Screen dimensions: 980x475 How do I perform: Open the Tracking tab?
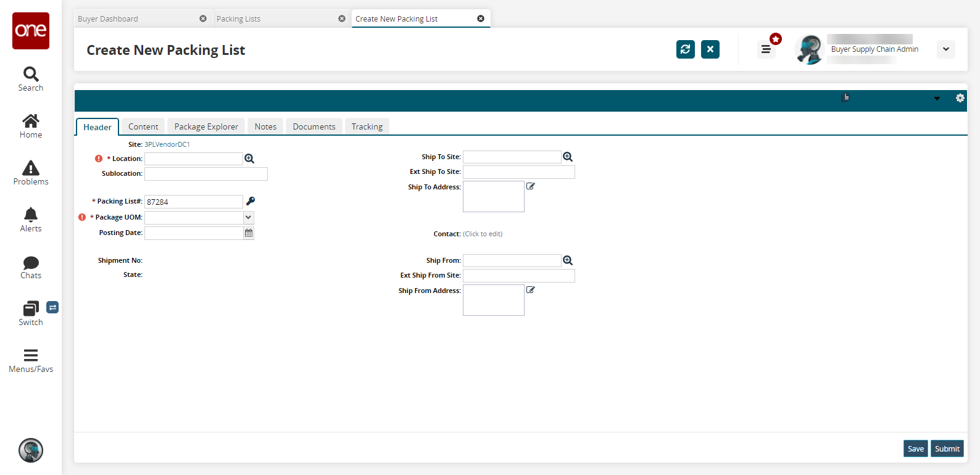click(367, 126)
